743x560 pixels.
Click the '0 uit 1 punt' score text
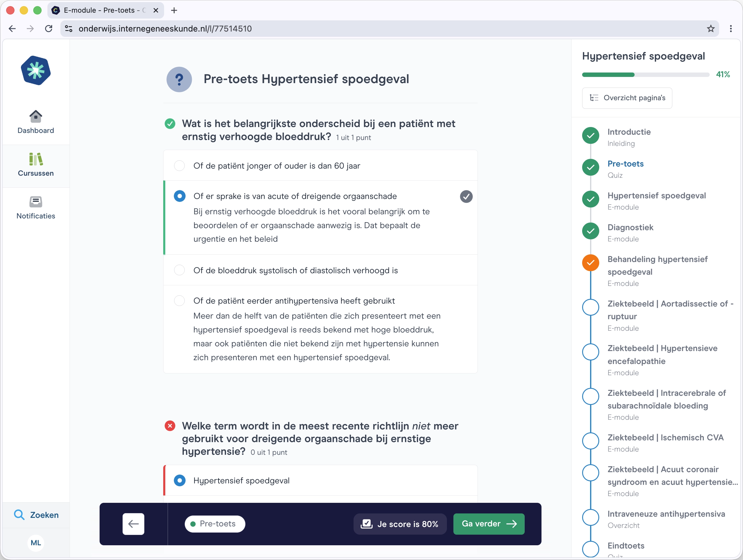point(269,452)
